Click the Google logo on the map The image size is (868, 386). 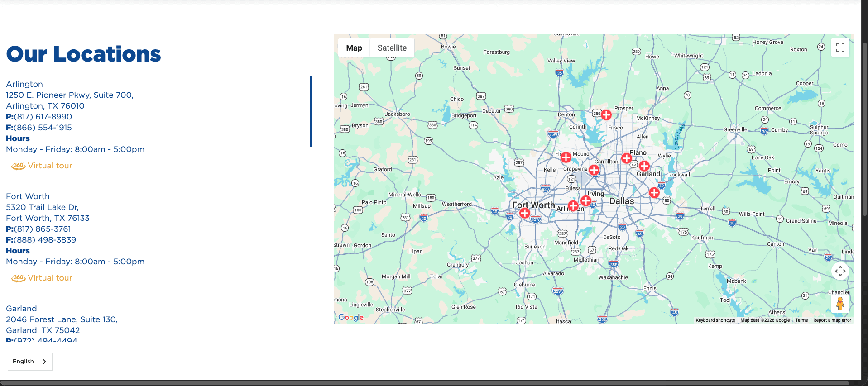coord(351,317)
